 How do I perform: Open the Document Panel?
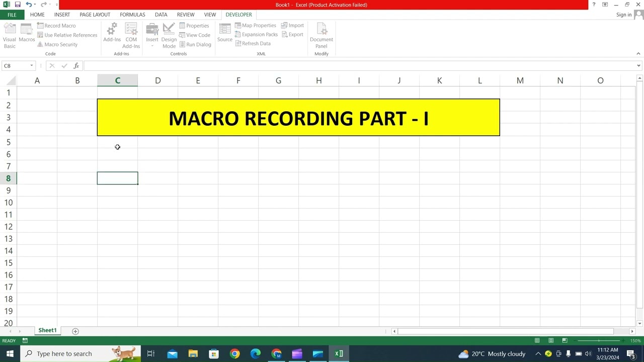tap(321, 36)
